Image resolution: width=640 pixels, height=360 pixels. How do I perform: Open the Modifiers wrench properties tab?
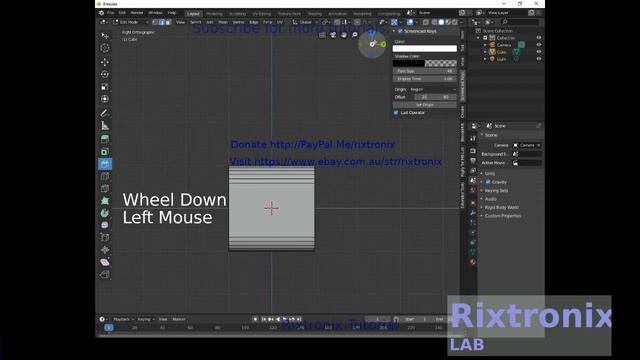[x=473, y=213]
